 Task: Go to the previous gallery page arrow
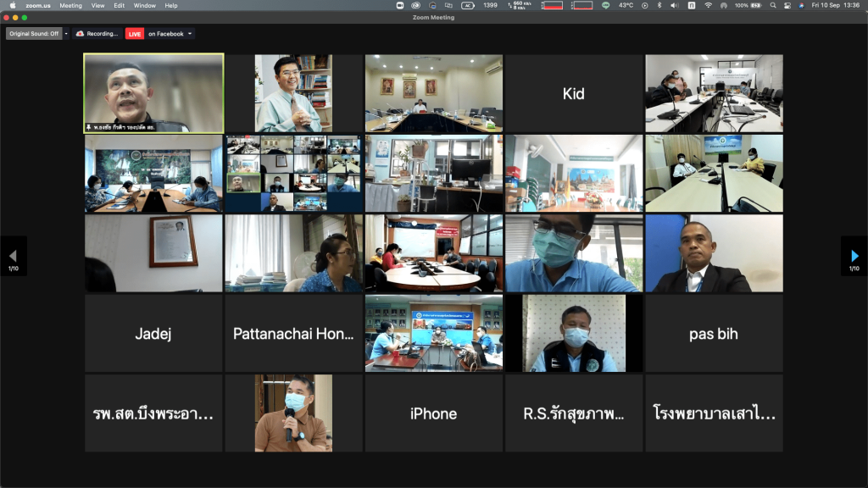(x=13, y=256)
